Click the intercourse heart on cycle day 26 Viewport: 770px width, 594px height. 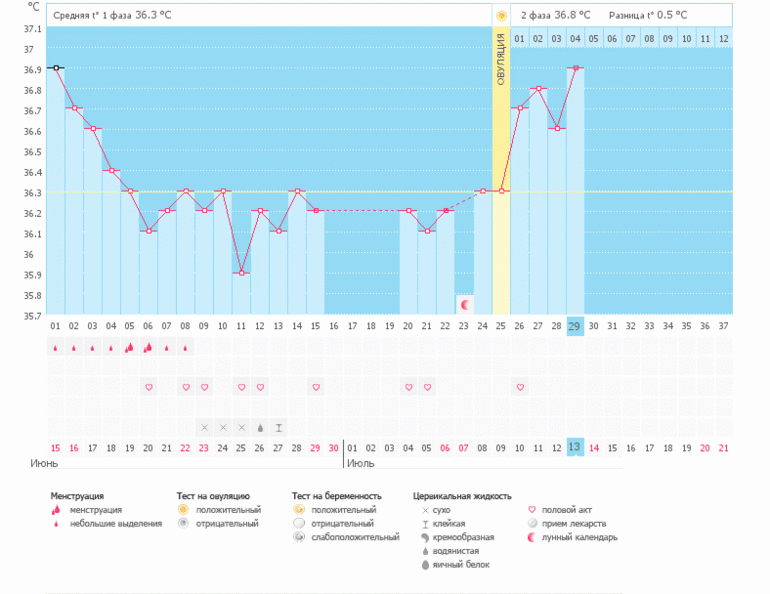pos(520,387)
